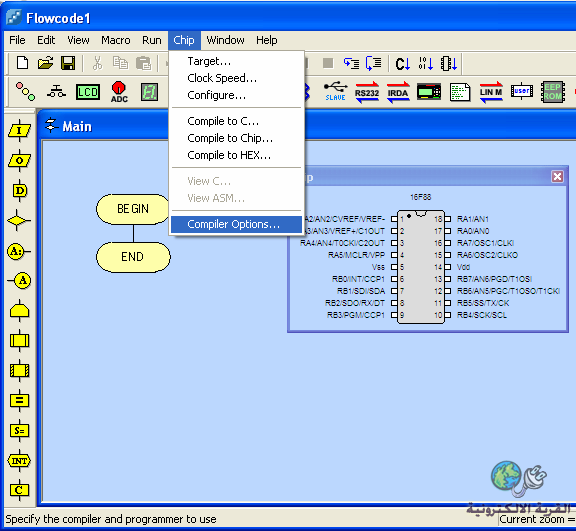
Task: Click the Cut scissors icon
Action: 97,63
